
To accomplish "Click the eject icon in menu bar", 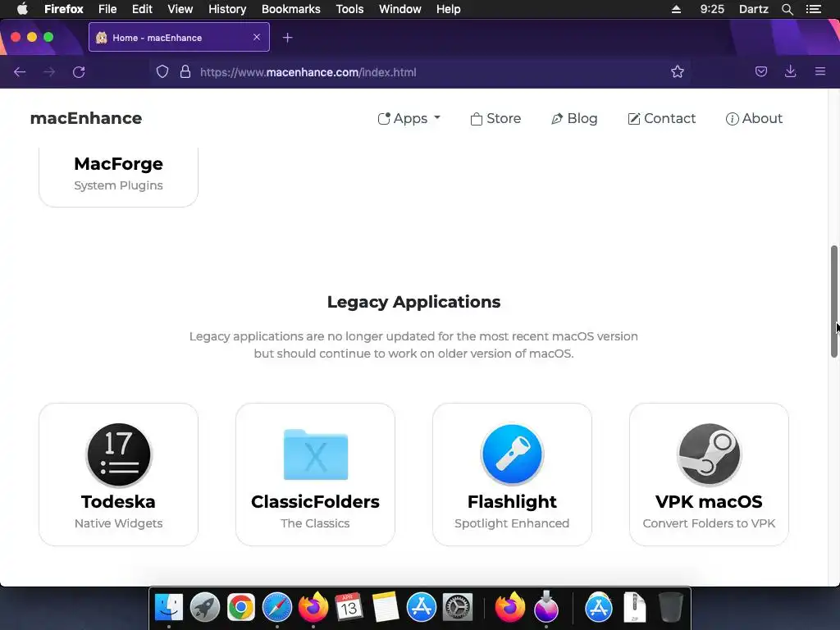I will (676, 9).
